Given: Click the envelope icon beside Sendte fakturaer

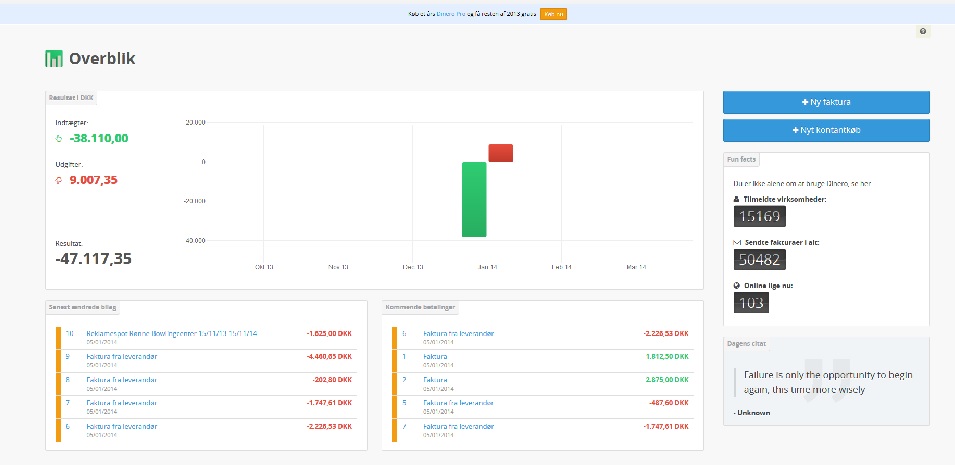Looking at the screenshot, I should [x=737, y=242].
